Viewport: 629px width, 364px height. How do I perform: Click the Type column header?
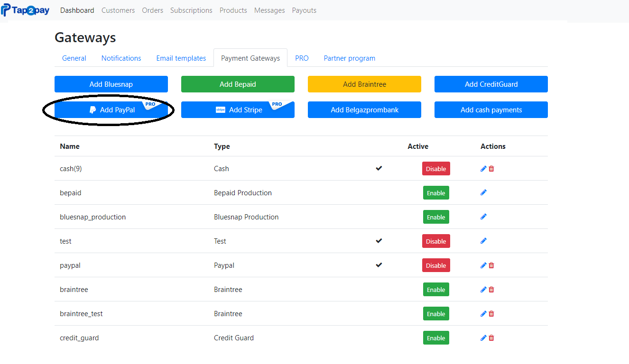222,146
